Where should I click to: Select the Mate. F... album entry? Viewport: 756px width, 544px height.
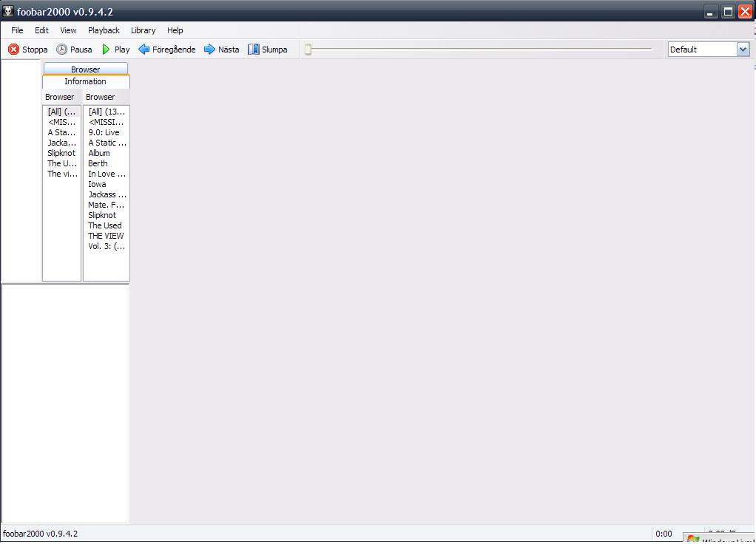tap(107, 205)
